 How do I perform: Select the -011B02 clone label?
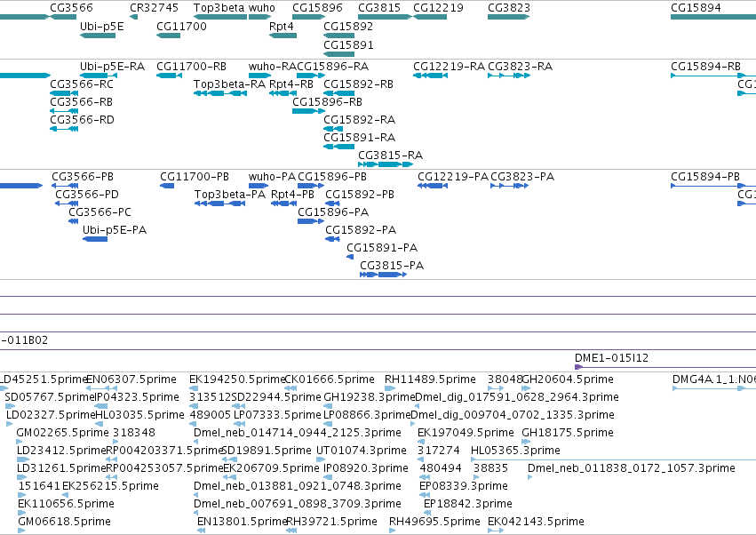pyautogui.click(x=24, y=340)
